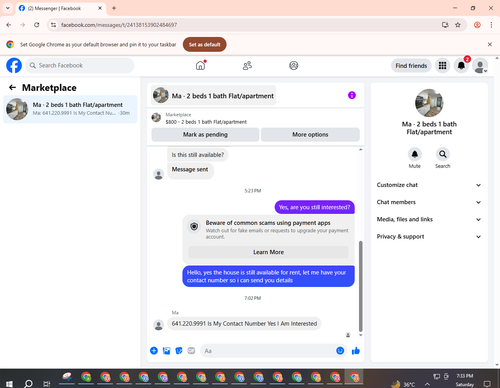Switch to the Messenger | Facebook tab
The width and height of the screenshot is (500, 388).
60,8
